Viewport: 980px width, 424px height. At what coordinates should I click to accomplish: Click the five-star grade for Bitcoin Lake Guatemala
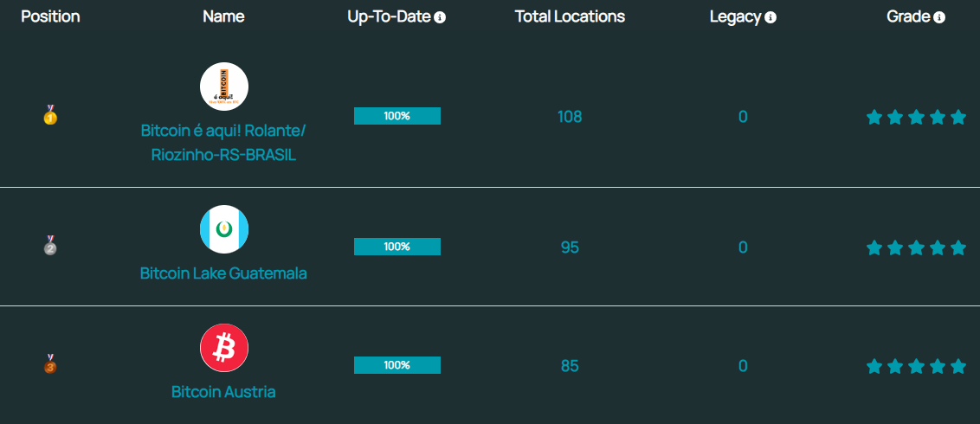click(916, 247)
